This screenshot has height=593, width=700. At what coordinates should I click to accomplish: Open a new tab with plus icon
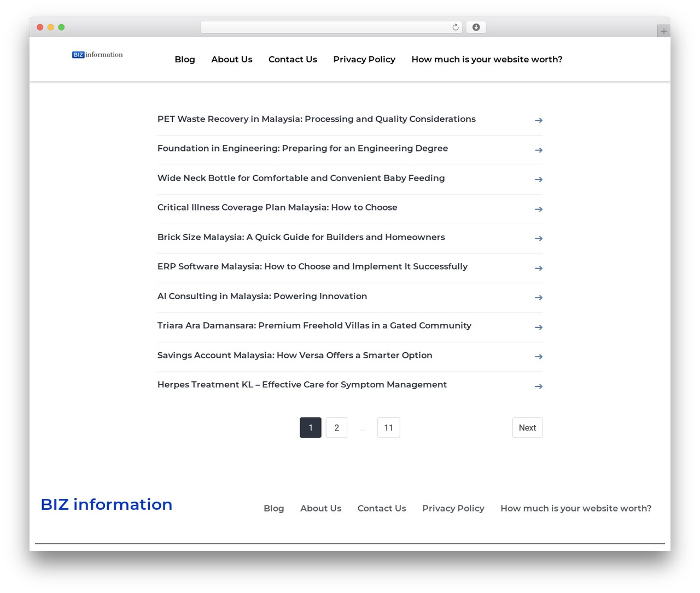click(663, 31)
